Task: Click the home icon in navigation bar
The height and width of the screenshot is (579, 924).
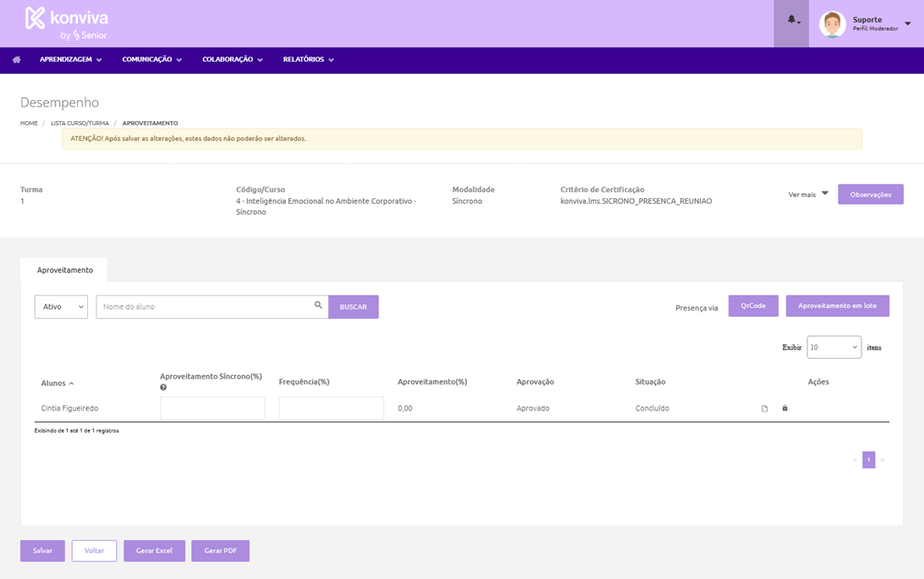Action: pos(16,60)
